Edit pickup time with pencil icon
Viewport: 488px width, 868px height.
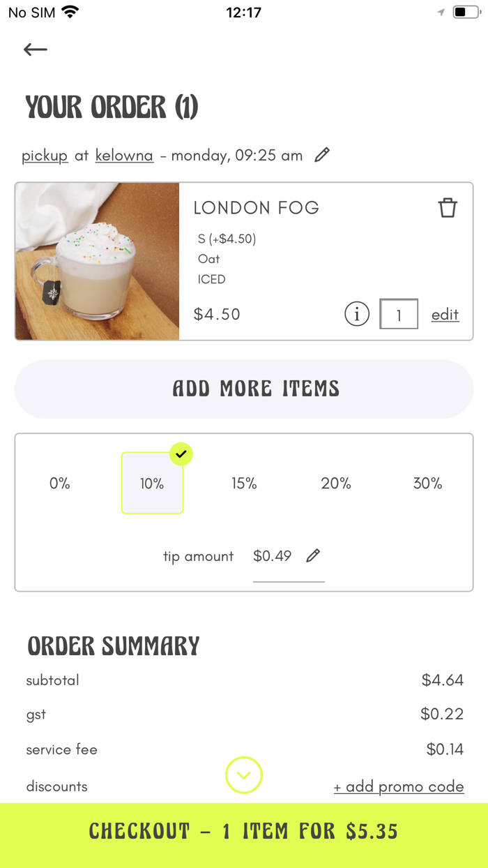click(321, 155)
